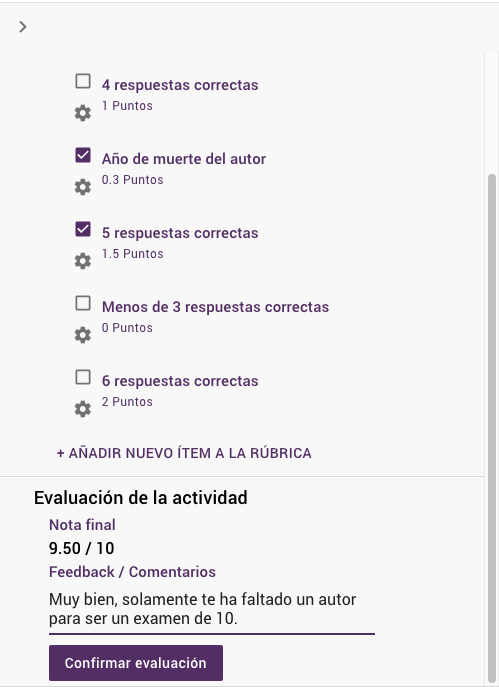Viewport: 499px width, 687px height.
Task: Uncheck Año de muerte del autor checkbox
Action: click(x=83, y=155)
